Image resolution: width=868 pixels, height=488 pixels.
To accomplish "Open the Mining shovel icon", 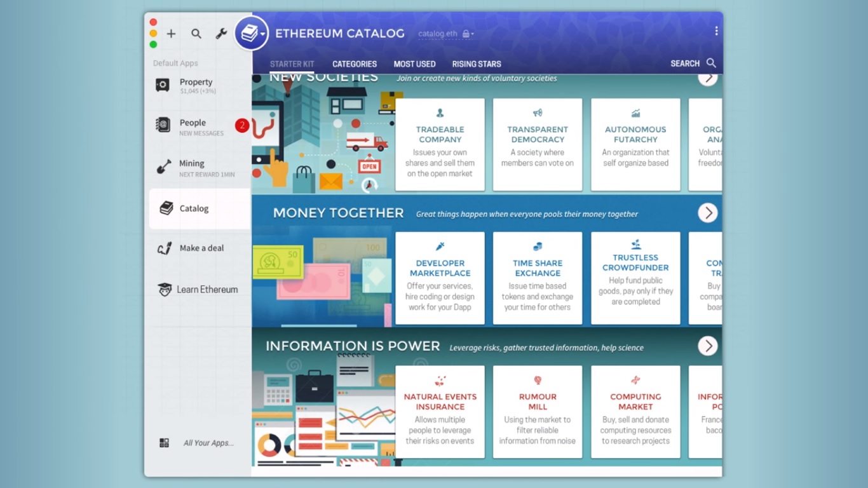I will (x=164, y=167).
